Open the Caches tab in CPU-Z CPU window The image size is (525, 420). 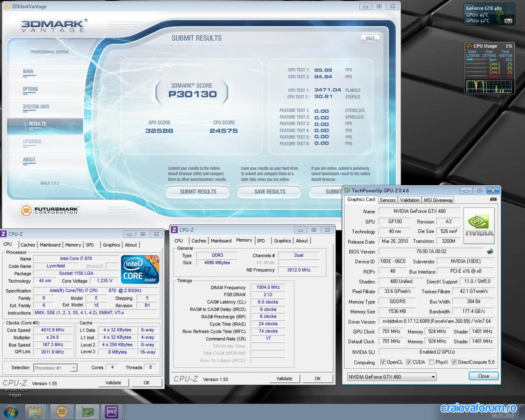[28, 245]
